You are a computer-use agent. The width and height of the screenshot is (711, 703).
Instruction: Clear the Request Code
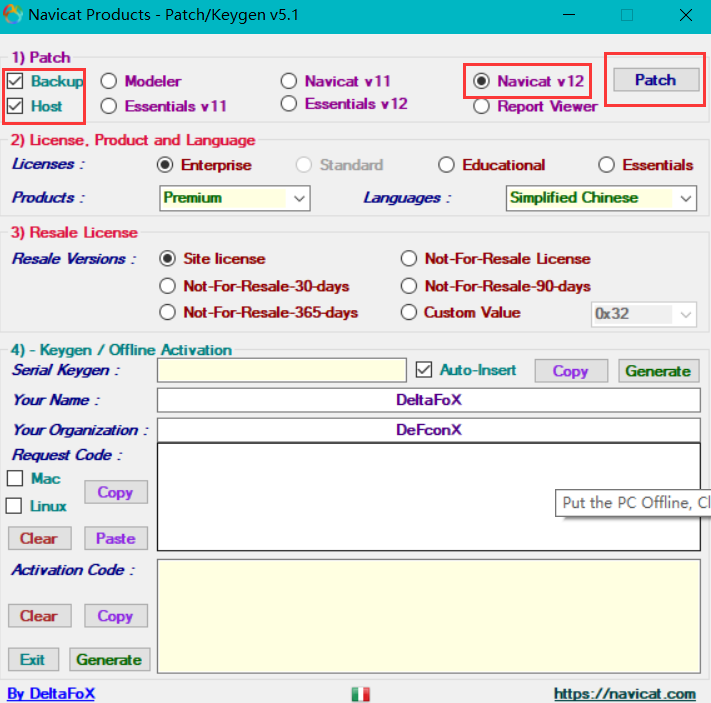point(39,538)
